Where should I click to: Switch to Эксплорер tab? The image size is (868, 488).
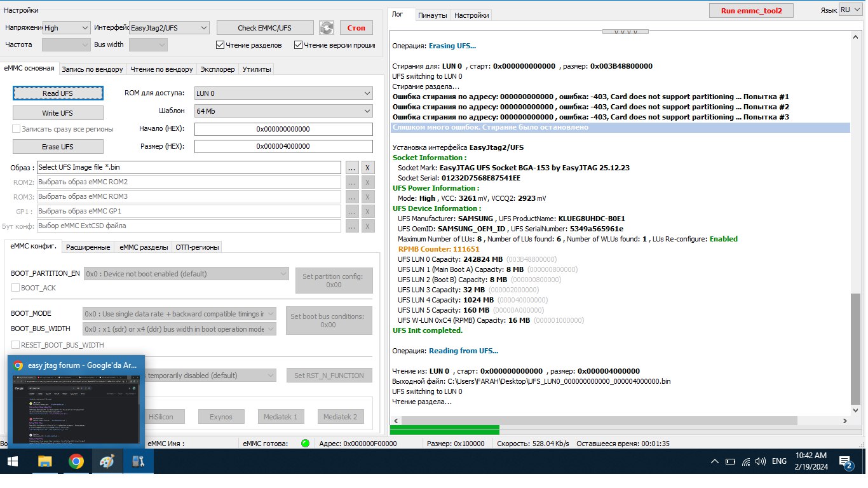click(x=217, y=69)
